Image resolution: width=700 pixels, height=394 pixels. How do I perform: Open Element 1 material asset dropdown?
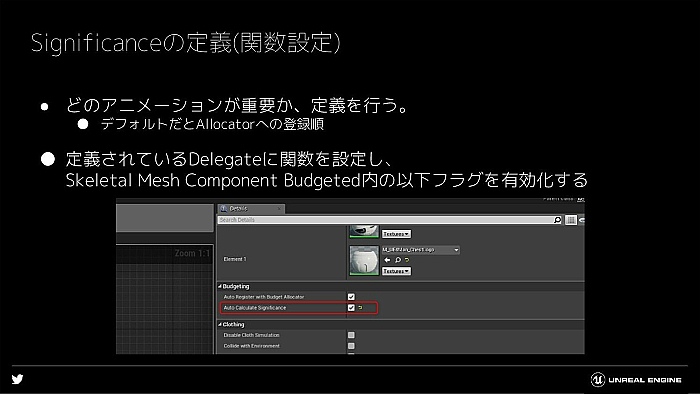tap(420, 250)
